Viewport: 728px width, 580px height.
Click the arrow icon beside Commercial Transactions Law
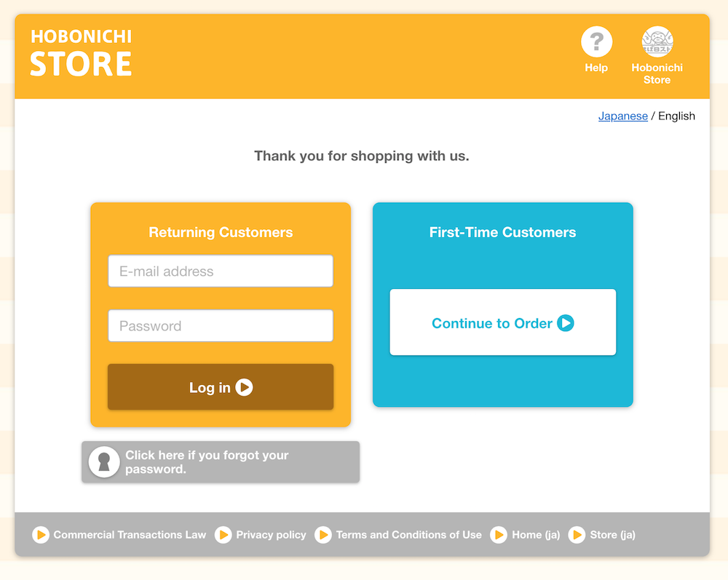pos(41,535)
